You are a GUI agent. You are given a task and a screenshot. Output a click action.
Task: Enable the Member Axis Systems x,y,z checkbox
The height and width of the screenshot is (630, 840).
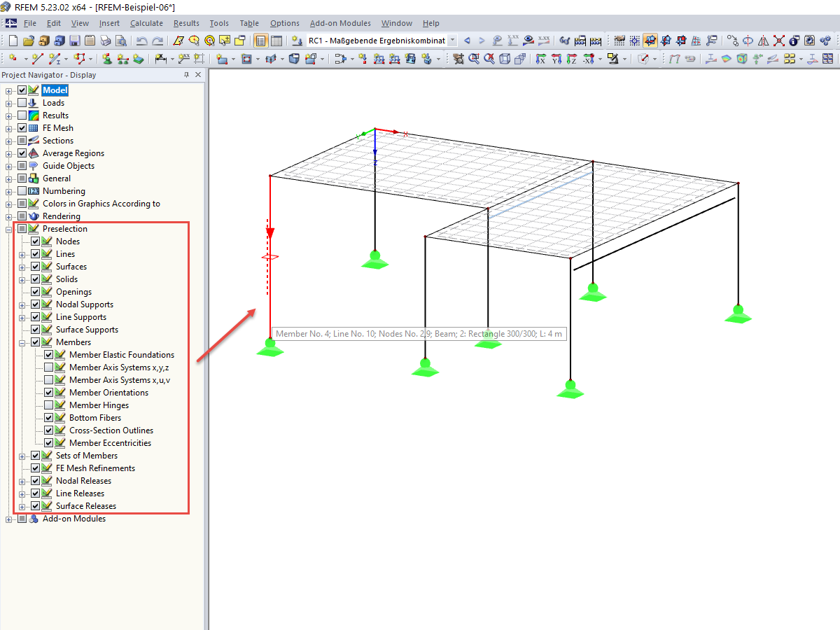point(48,367)
